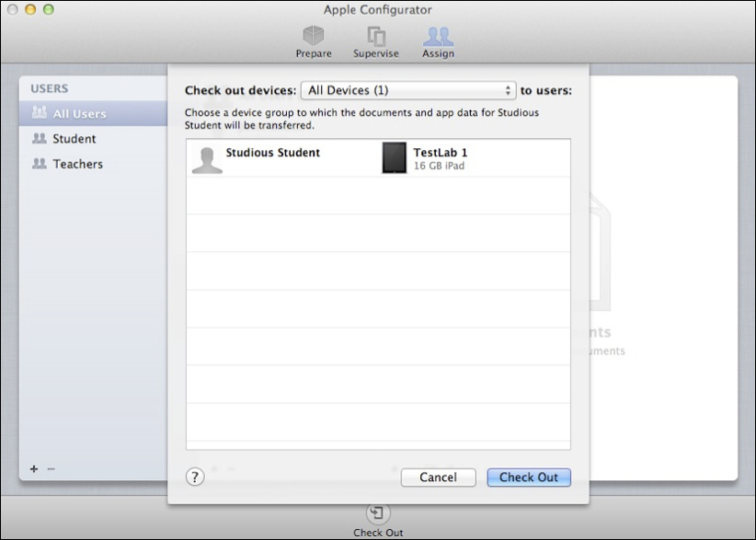The image size is (756, 540).
Task: Select All Users in sidebar
Action: (x=93, y=113)
